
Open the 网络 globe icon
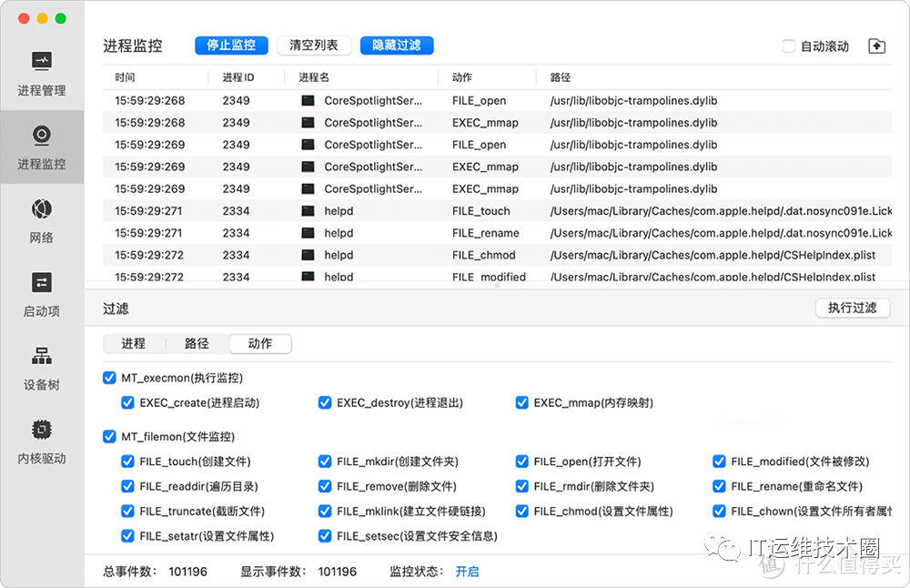pyautogui.click(x=42, y=209)
